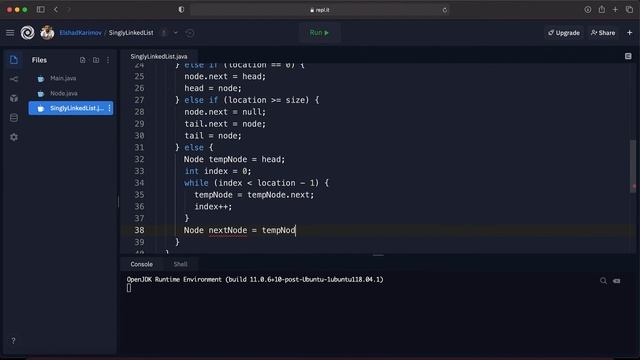Image resolution: width=640 pixels, height=360 pixels.
Task: Select SinglyLinkedList.java in file tree
Action: pyautogui.click(x=71, y=108)
